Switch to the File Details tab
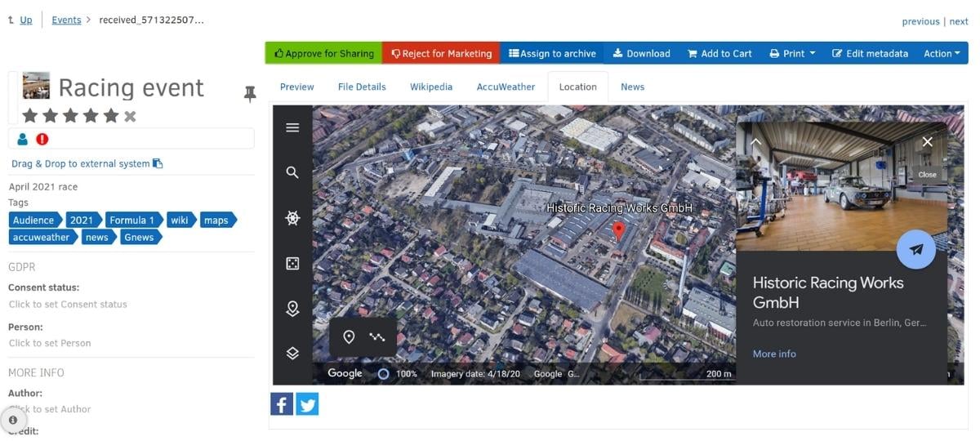This screenshot has height=441, width=980. coord(362,87)
